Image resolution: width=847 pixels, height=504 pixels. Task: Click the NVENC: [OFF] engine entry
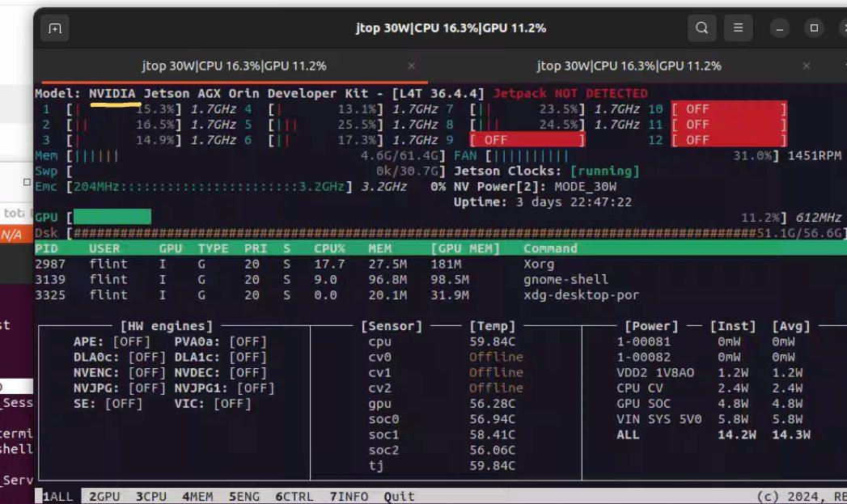click(120, 373)
